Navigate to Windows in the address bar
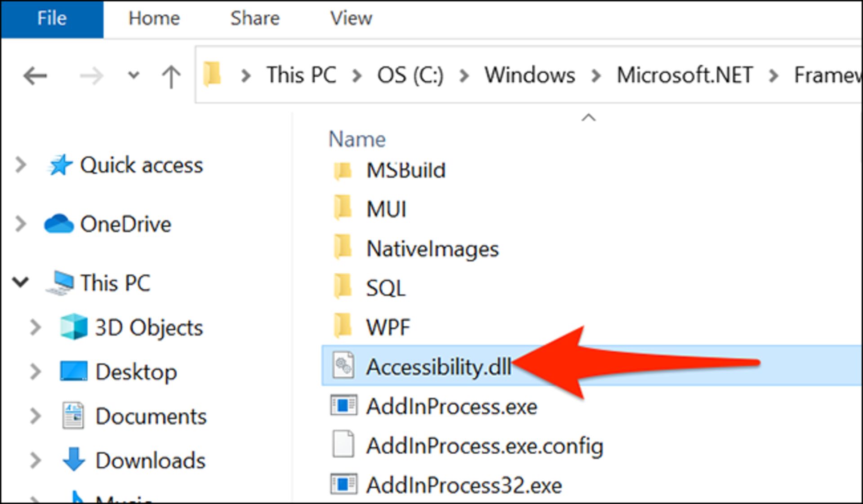863x504 pixels. pyautogui.click(x=529, y=75)
